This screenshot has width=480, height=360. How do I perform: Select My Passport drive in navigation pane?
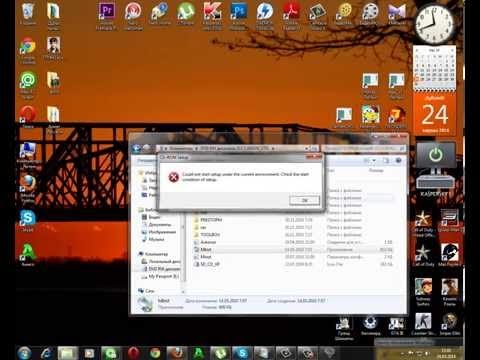click(x=161, y=276)
